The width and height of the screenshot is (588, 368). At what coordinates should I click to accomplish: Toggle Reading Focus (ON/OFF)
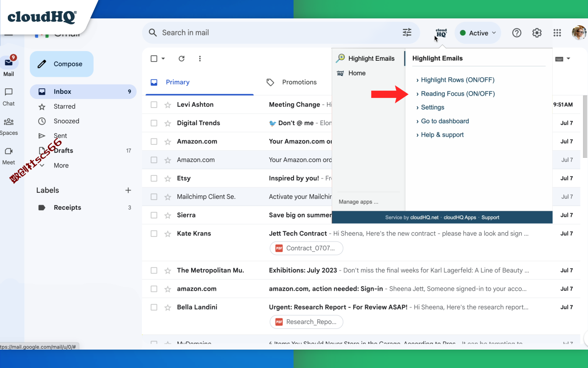point(458,93)
